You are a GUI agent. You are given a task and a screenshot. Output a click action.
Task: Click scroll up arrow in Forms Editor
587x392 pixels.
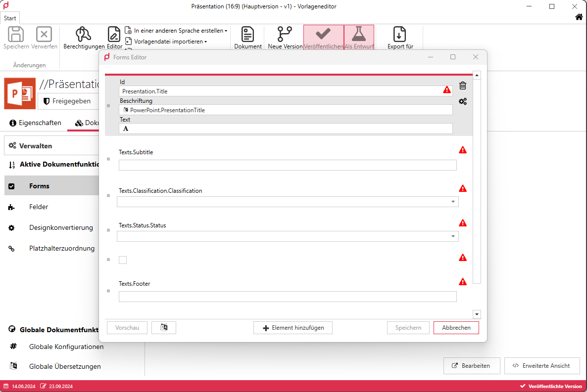477,75
